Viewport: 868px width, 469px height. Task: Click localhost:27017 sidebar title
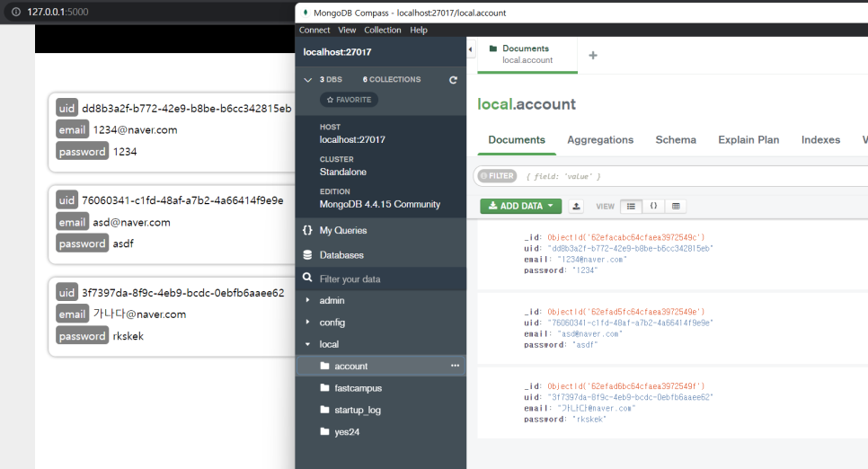pos(337,52)
